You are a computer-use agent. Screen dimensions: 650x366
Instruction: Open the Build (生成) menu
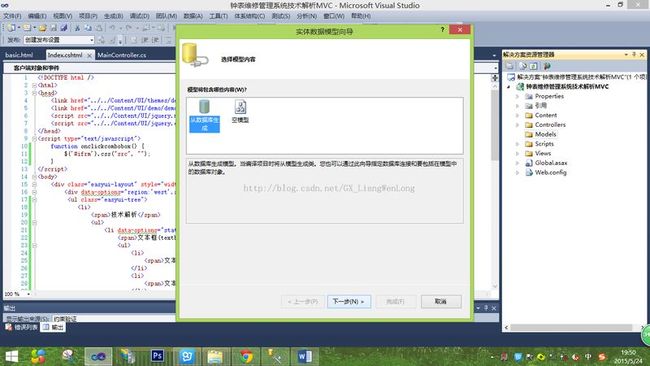113,16
